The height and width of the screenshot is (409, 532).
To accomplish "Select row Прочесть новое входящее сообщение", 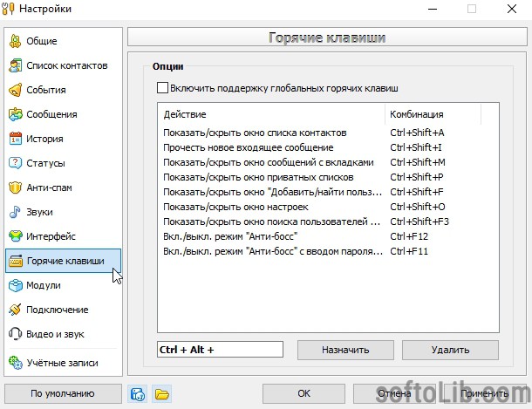I will (x=328, y=147).
